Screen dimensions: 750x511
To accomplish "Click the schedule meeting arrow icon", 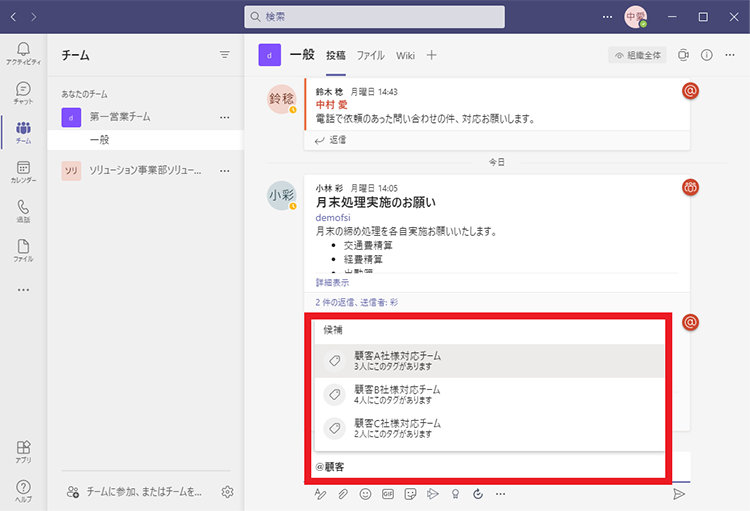I will coord(432,494).
